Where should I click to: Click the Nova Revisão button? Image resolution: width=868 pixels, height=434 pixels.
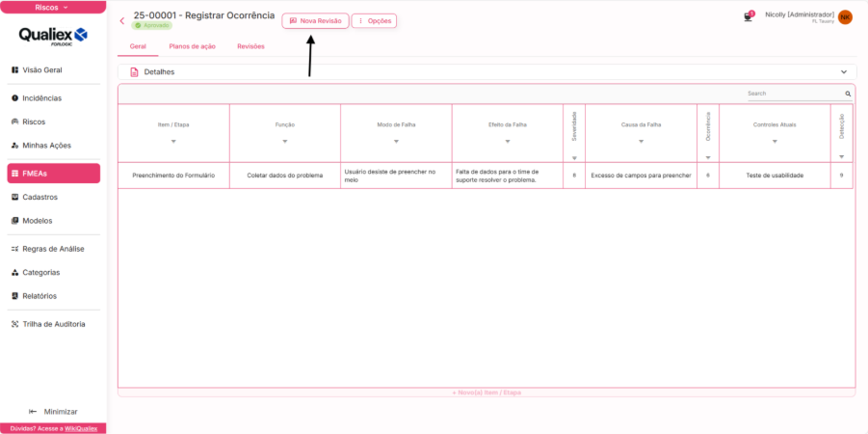point(315,20)
